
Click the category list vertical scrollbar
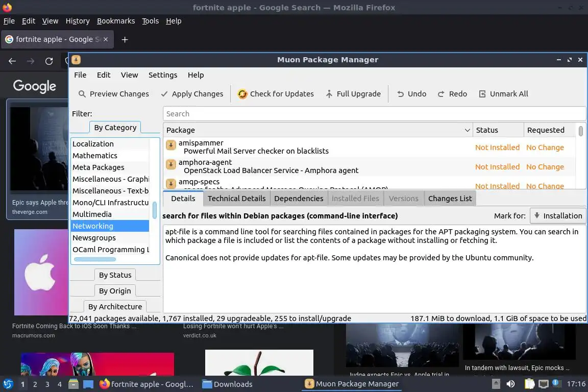155,210
